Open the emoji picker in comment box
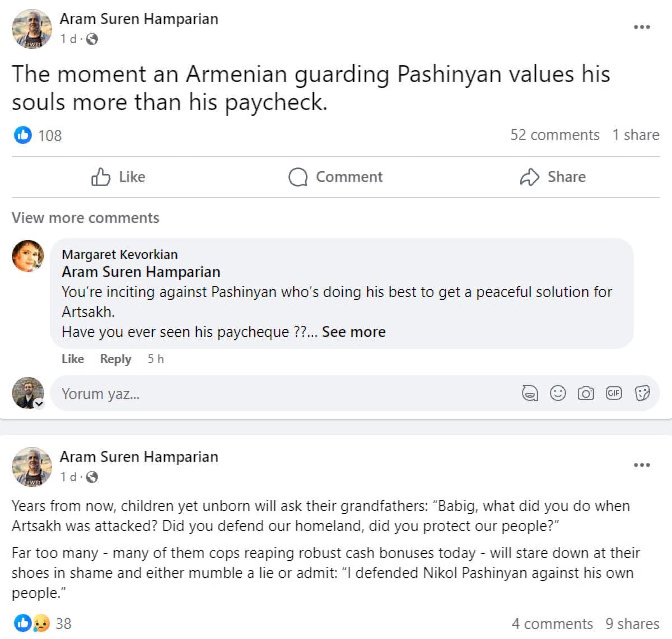This screenshot has height=639, width=672. (558, 394)
